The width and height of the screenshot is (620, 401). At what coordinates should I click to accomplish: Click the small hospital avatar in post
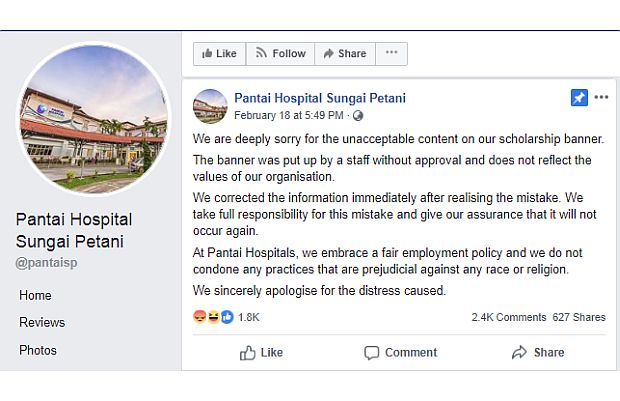tap(210, 106)
